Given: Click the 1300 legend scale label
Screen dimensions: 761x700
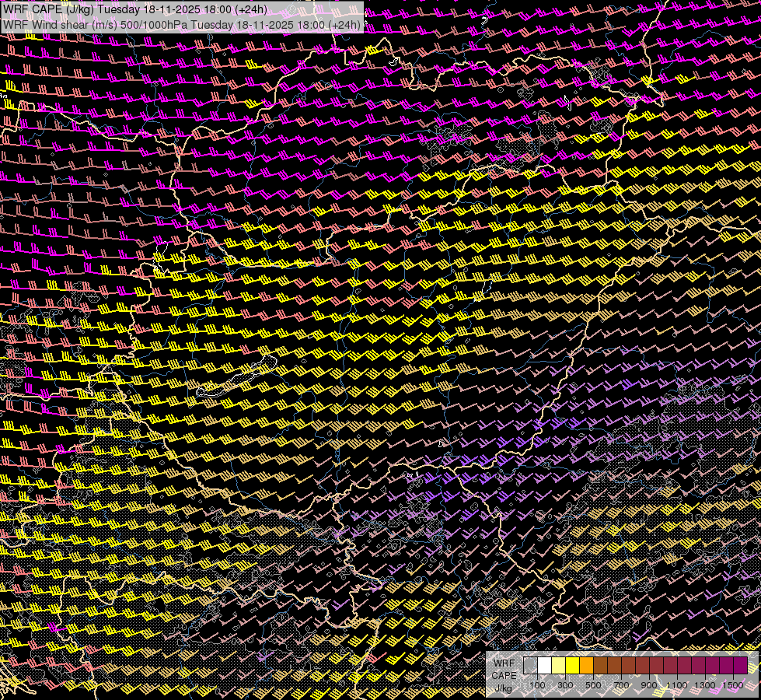Looking at the screenshot, I should coord(705,685).
